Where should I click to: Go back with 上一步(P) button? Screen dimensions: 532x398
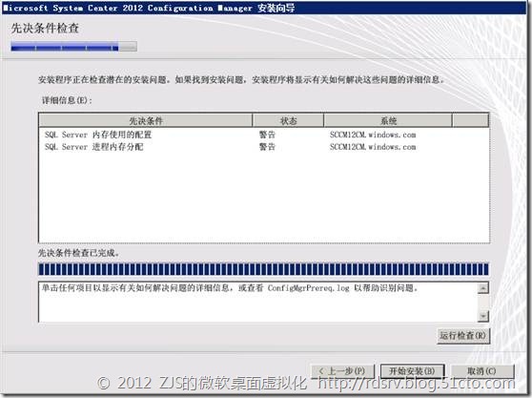342,371
